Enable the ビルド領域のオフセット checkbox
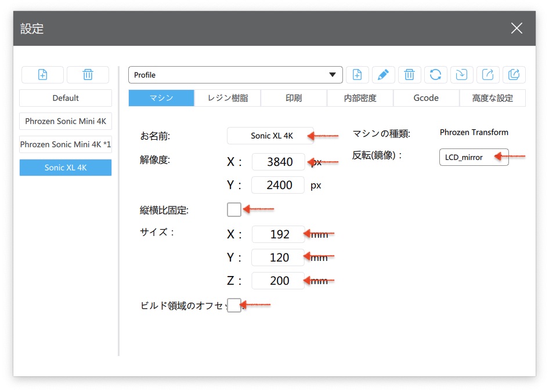The height and width of the screenshot is (392, 549). 234,305
